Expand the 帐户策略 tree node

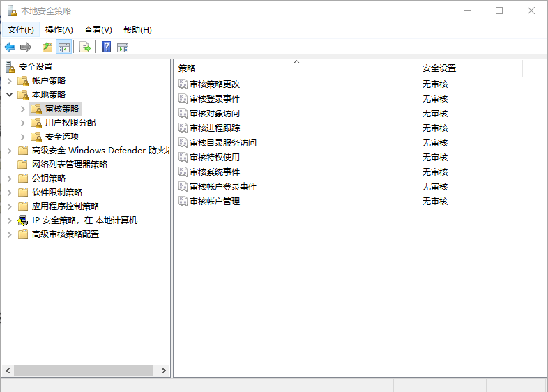pos(10,81)
